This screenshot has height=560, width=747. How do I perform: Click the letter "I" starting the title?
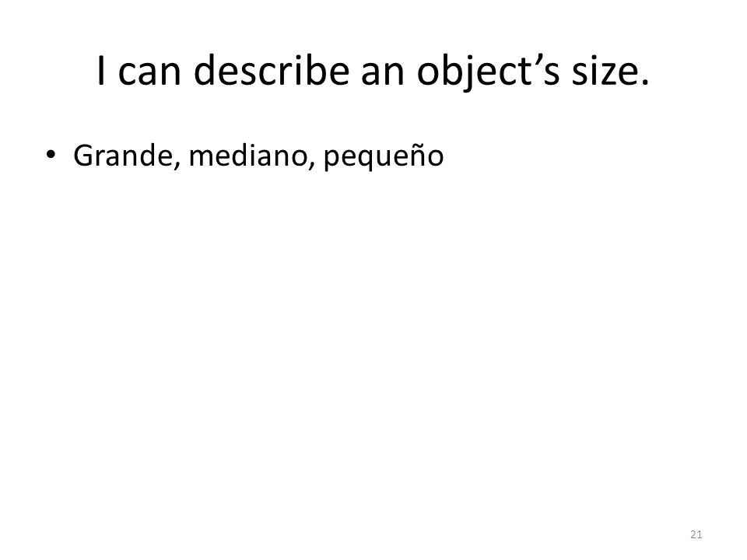[100, 71]
